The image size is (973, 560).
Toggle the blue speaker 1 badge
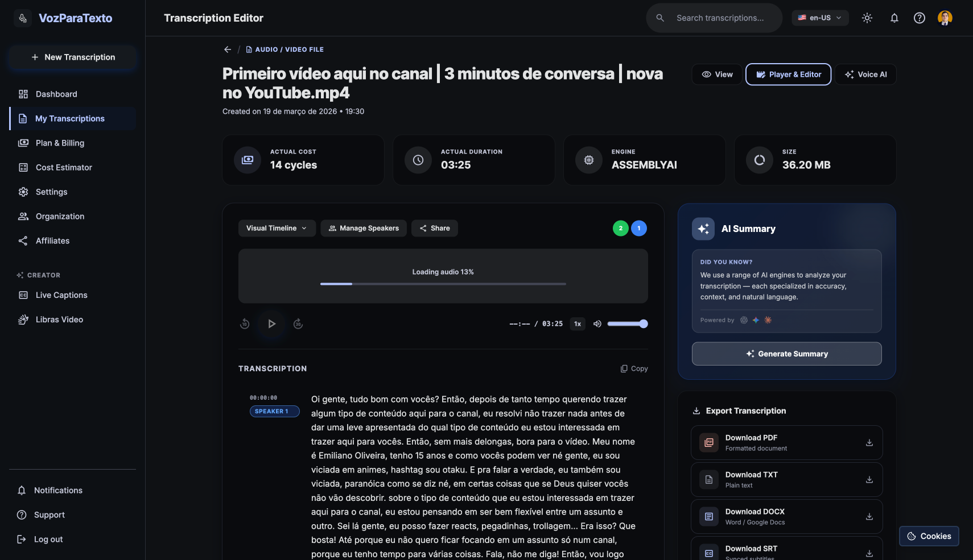639,229
